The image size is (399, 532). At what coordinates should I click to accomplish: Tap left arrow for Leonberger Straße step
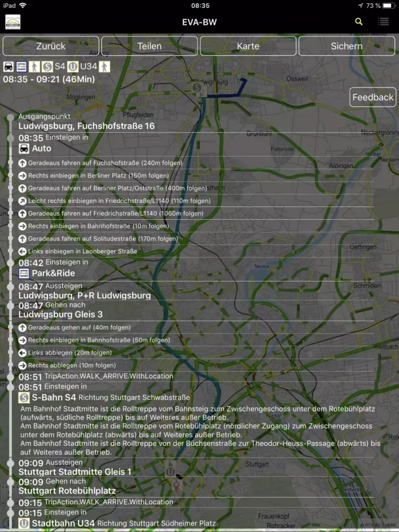pyautogui.click(x=22, y=252)
